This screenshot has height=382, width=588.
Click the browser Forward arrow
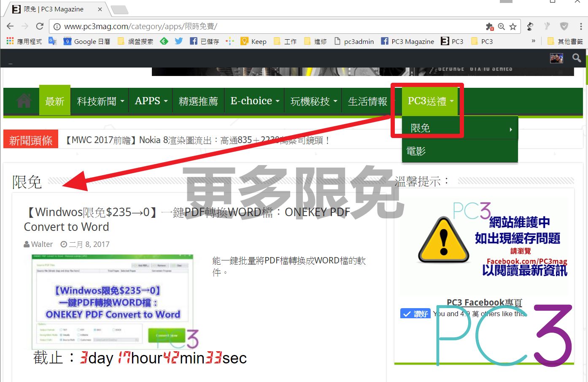(25, 26)
